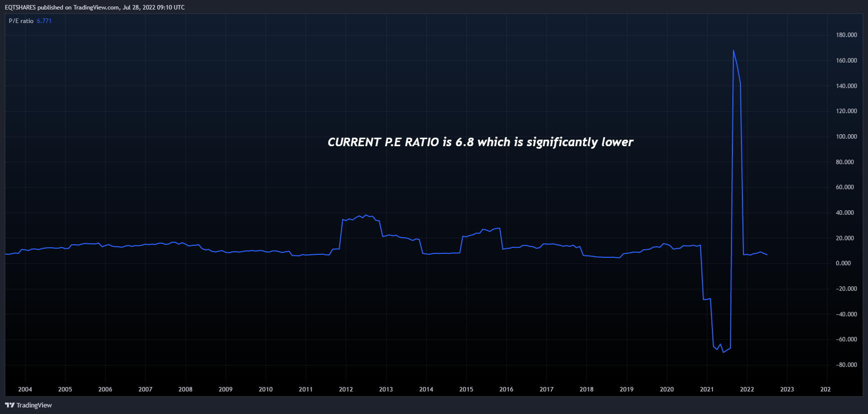Click the 2005 year label
The height and width of the screenshot is (414, 868).
65,389
